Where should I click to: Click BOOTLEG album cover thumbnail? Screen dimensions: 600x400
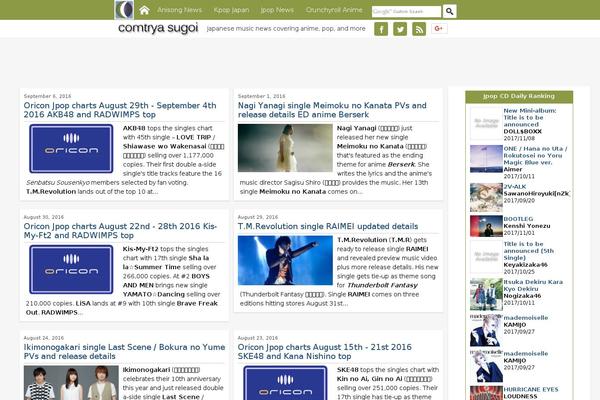(486, 226)
